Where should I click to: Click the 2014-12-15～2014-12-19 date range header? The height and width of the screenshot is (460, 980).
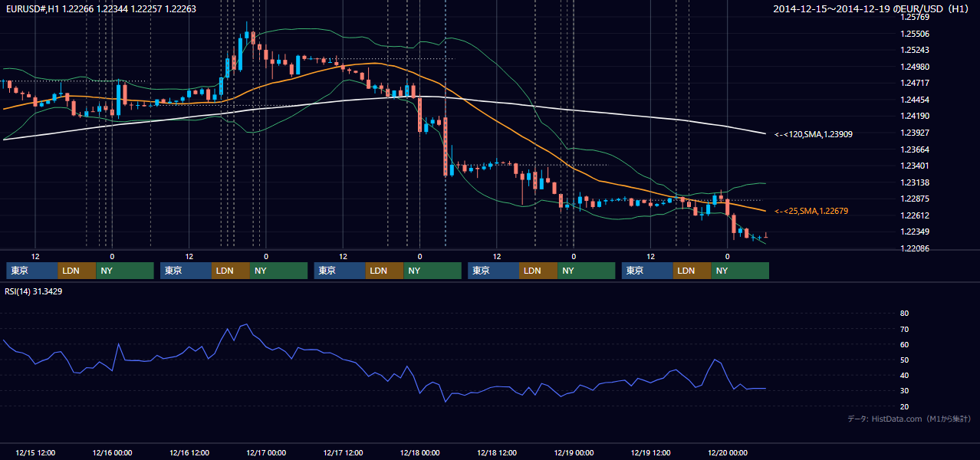[871, 8]
